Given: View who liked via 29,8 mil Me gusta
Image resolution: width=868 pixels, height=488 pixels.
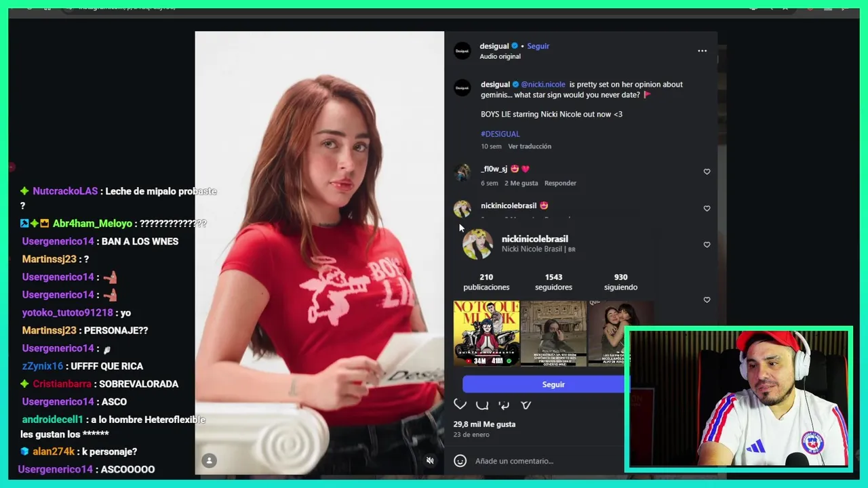Looking at the screenshot, I should (484, 424).
